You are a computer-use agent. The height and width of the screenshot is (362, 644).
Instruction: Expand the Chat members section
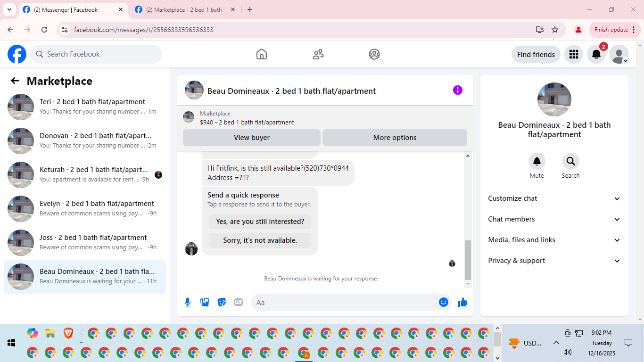click(554, 219)
